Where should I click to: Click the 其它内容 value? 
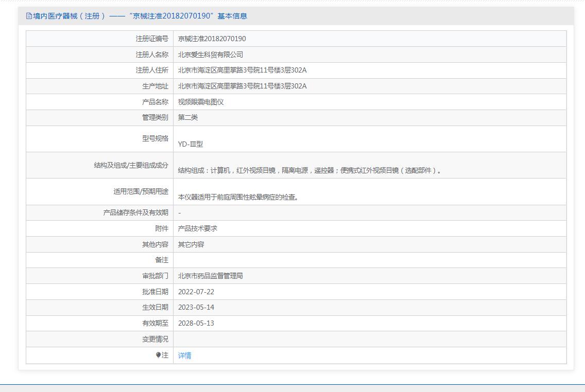coord(191,244)
